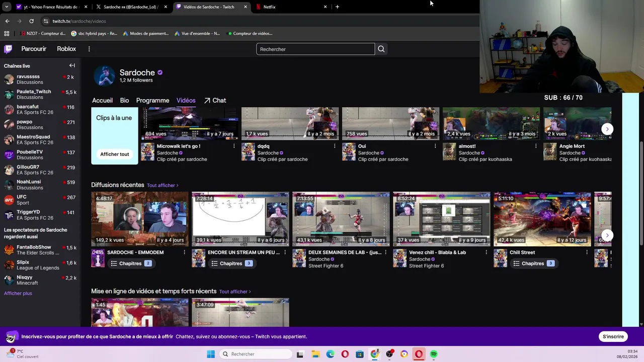
Task: Open NZO7 Compteur bookmark
Action: pos(43,34)
